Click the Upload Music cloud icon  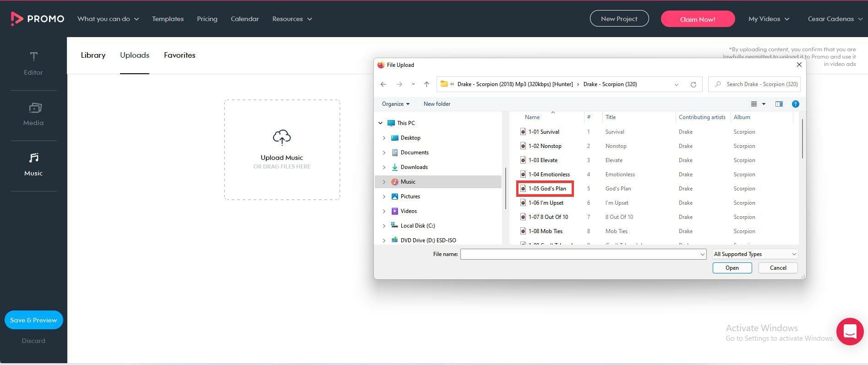coord(282,137)
